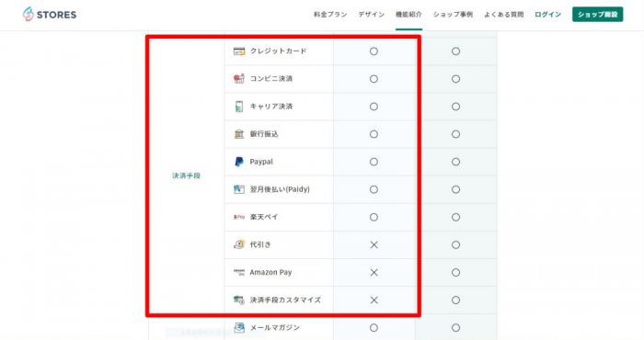Click the Paidy pay-later icon

click(x=239, y=189)
